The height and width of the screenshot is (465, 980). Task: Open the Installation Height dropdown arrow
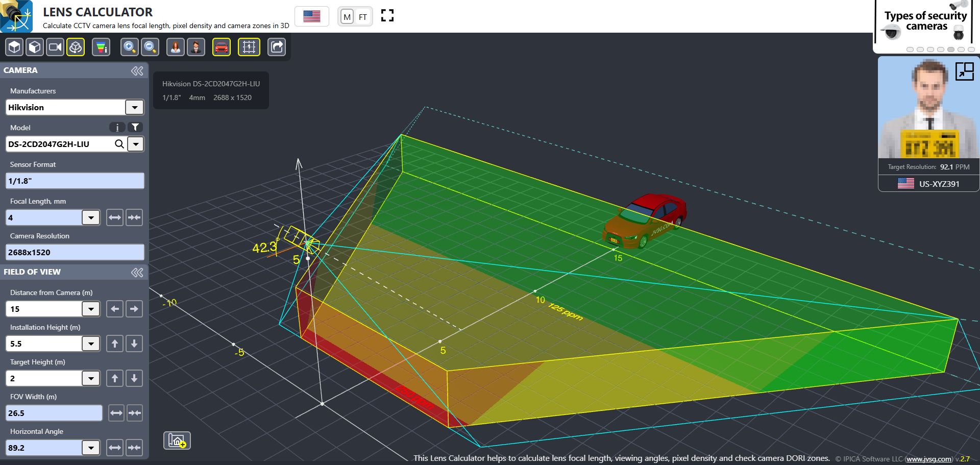91,344
